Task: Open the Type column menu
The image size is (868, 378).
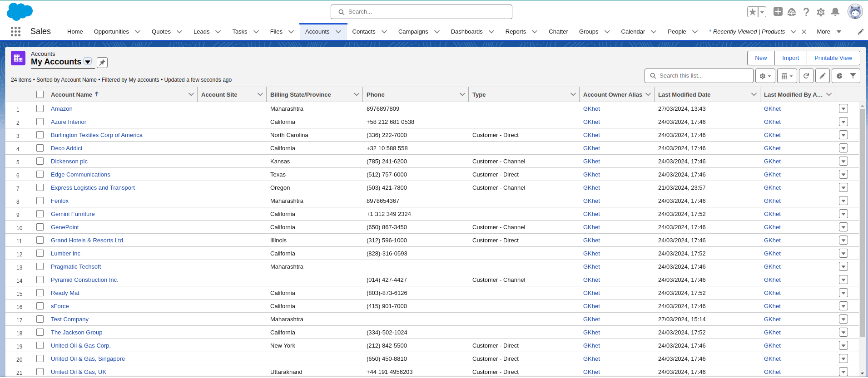Action: pos(573,94)
